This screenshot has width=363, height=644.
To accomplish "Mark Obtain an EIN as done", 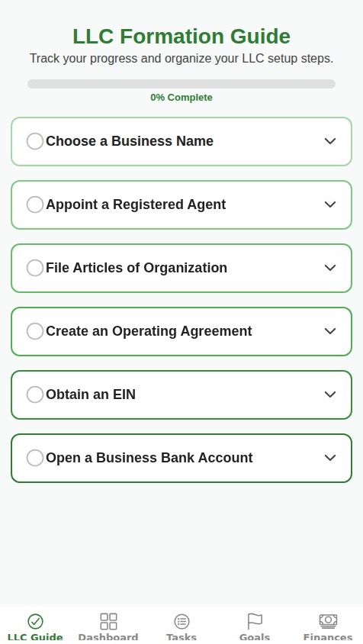I will (x=35, y=394).
